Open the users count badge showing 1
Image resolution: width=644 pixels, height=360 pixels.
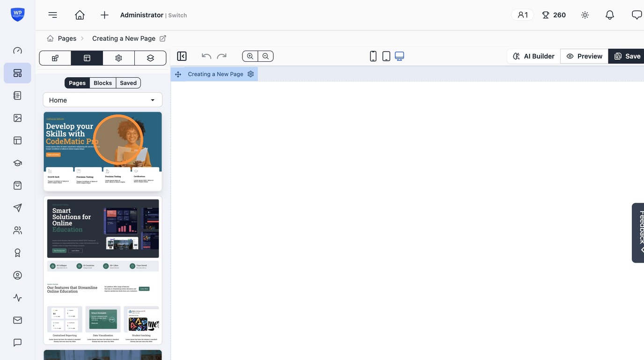[522, 15]
